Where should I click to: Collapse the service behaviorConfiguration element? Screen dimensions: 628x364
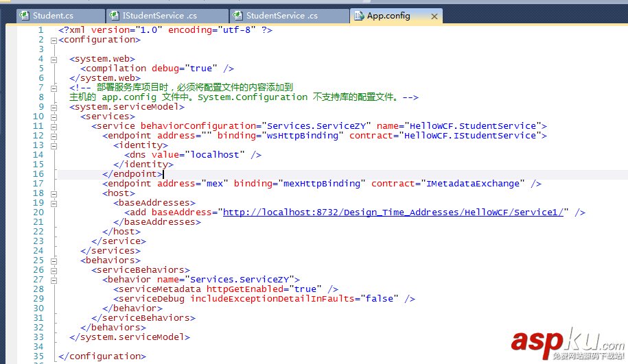(54, 126)
